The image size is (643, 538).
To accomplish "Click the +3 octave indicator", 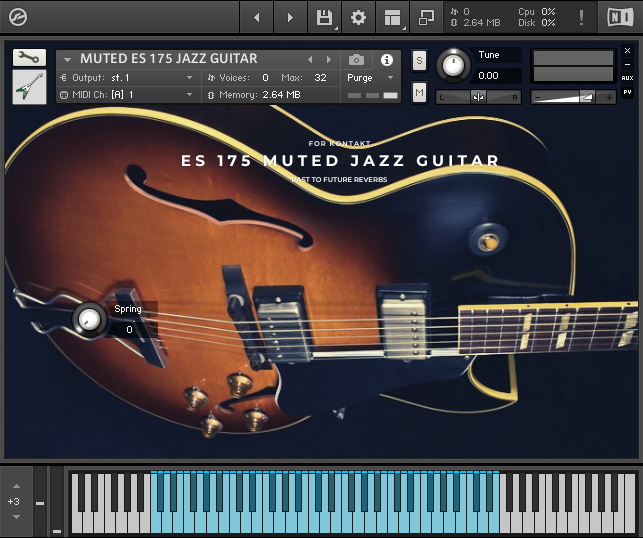I will pyautogui.click(x=14, y=501).
